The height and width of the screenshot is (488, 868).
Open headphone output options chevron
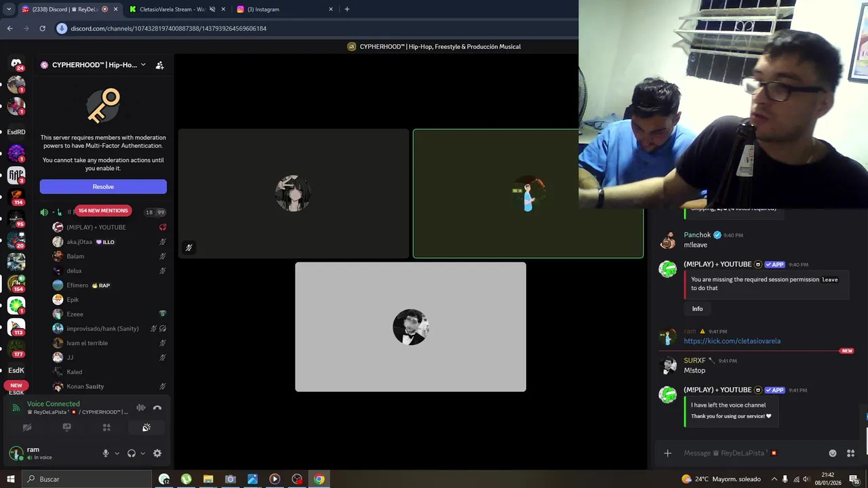pos(142,453)
